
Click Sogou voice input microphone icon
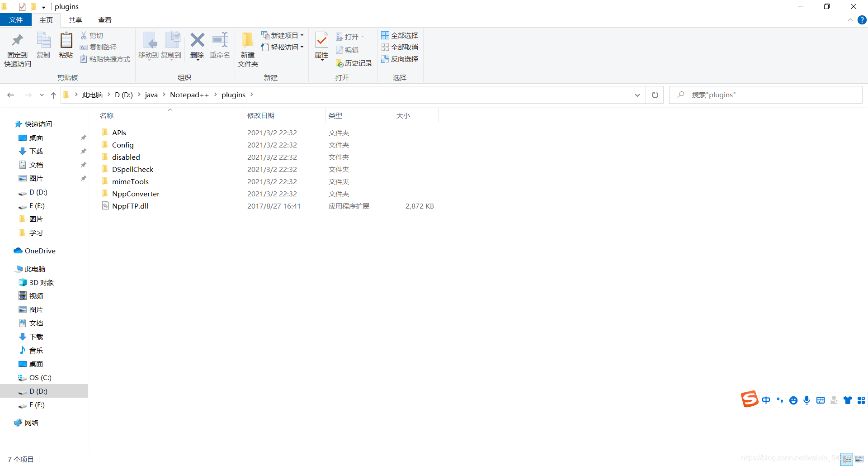(x=807, y=400)
